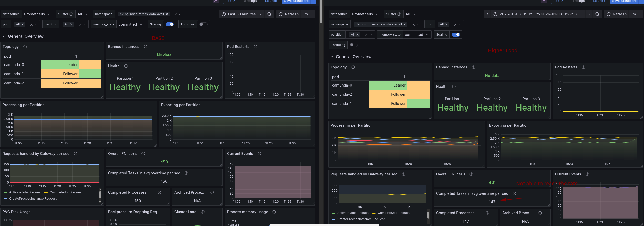Enable Throttling switch in Higher Load dashboard
The width and height of the screenshot is (644, 226).
coord(354,45)
